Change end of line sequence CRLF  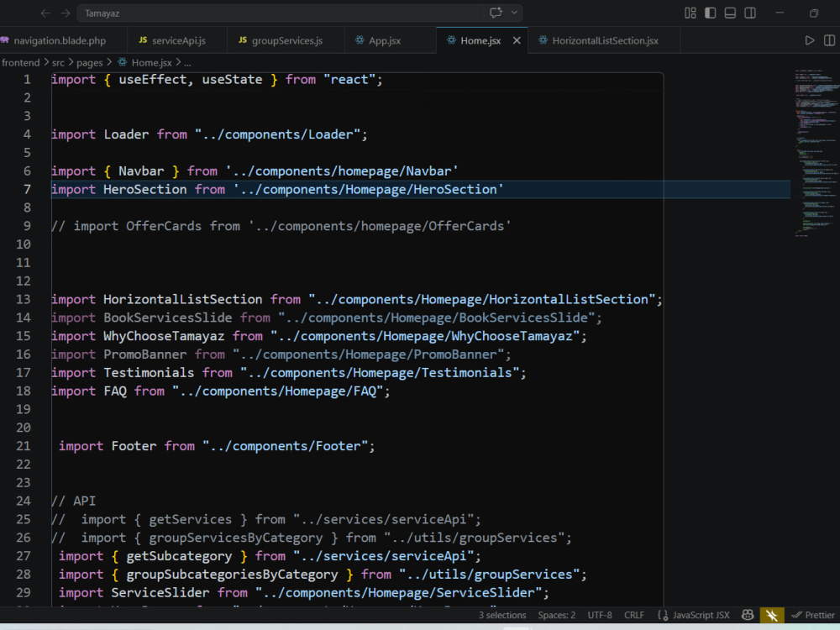tap(633, 615)
